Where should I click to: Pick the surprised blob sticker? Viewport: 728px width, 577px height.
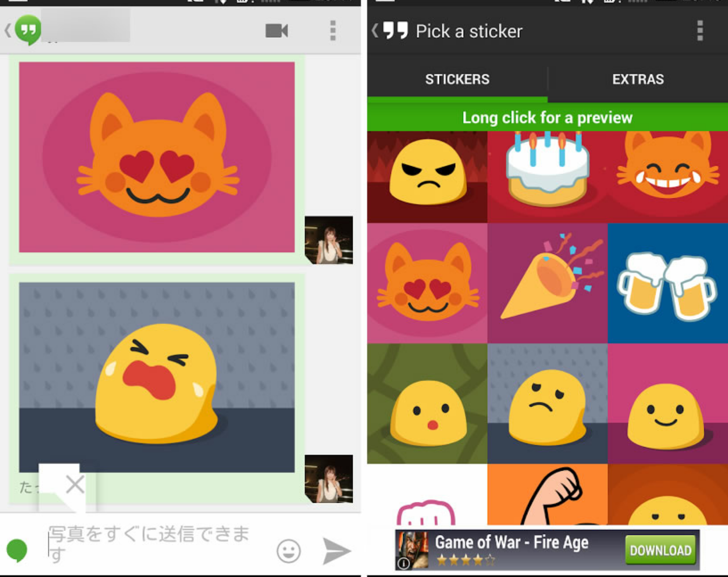click(x=427, y=404)
